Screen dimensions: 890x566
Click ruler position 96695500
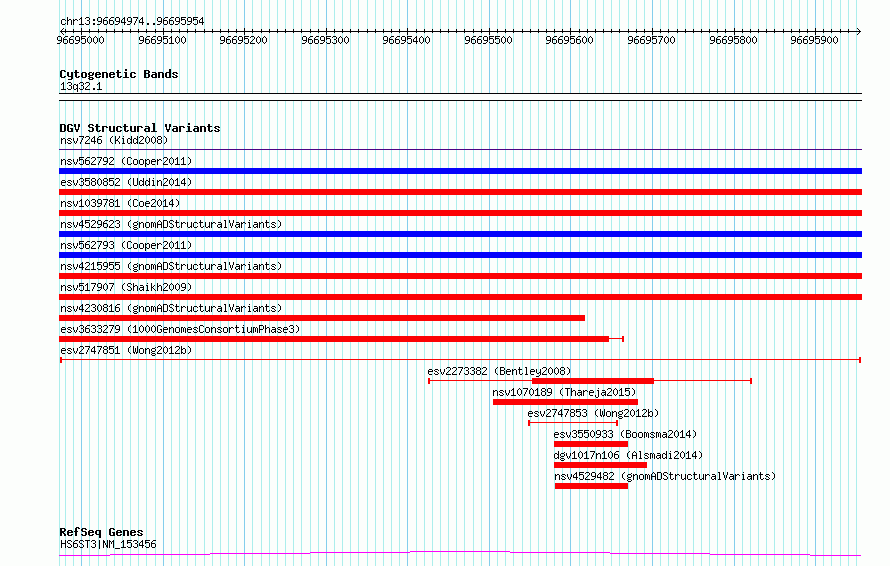point(488,40)
